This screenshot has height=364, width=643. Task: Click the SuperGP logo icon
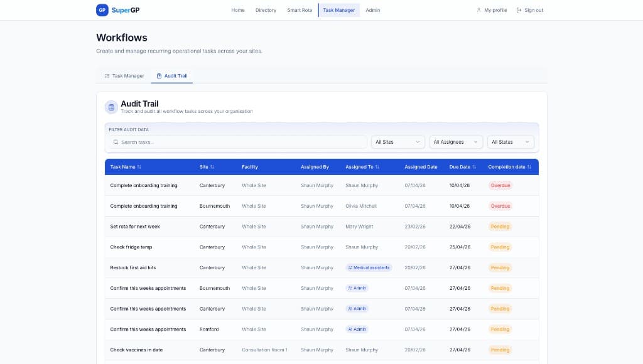click(x=102, y=10)
